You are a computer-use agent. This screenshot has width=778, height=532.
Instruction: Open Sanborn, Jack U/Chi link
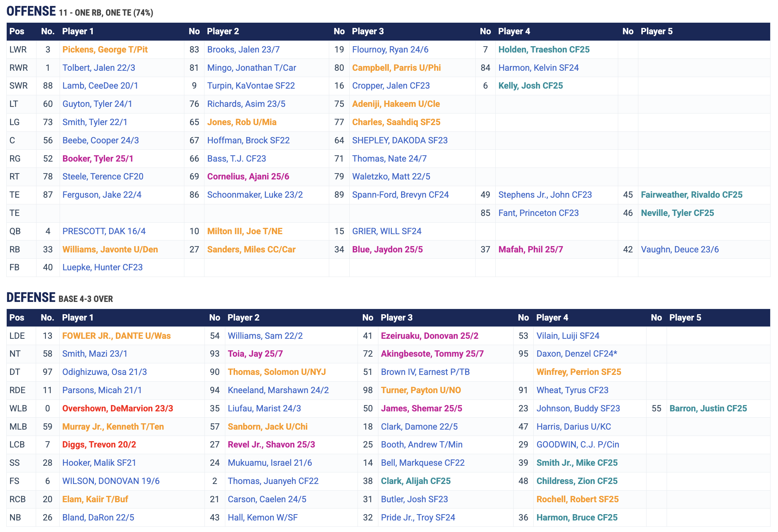[x=268, y=427]
